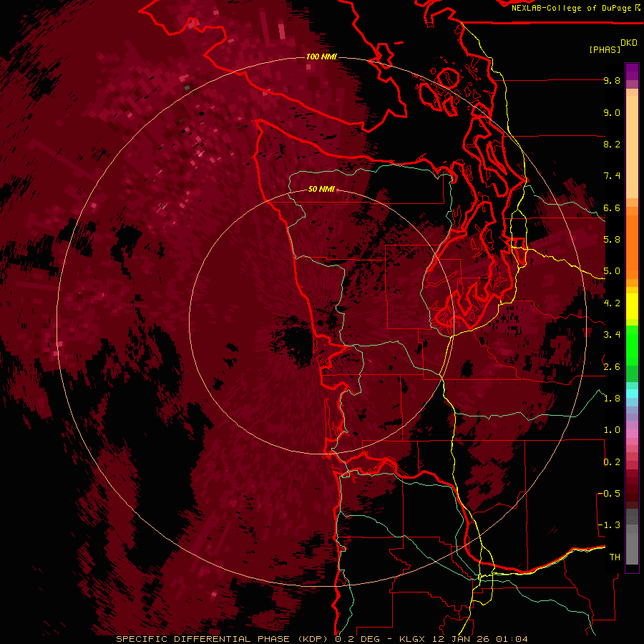Pick the bright green band of color scale
Image resolution: width=644 pixels, height=644 pixels.
point(632,346)
